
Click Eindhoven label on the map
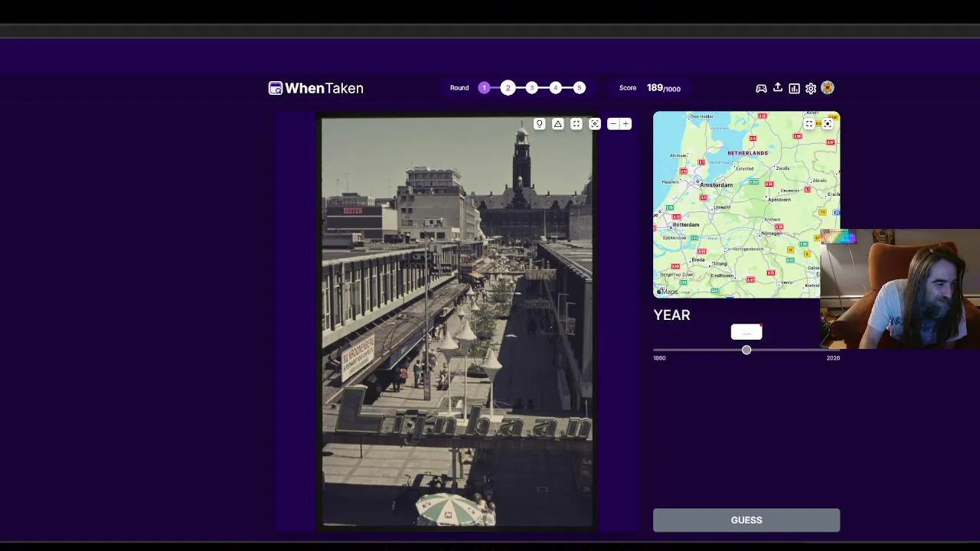pos(722,275)
